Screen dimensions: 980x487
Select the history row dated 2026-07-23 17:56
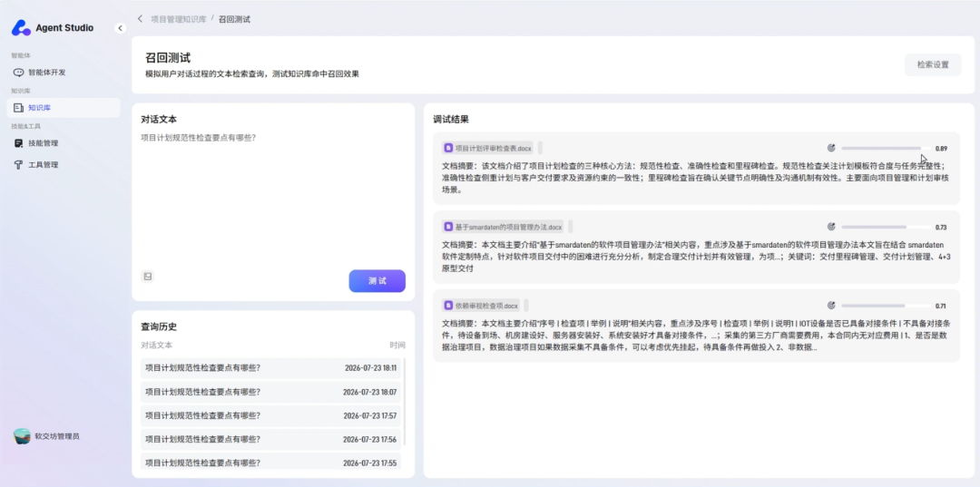point(270,440)
